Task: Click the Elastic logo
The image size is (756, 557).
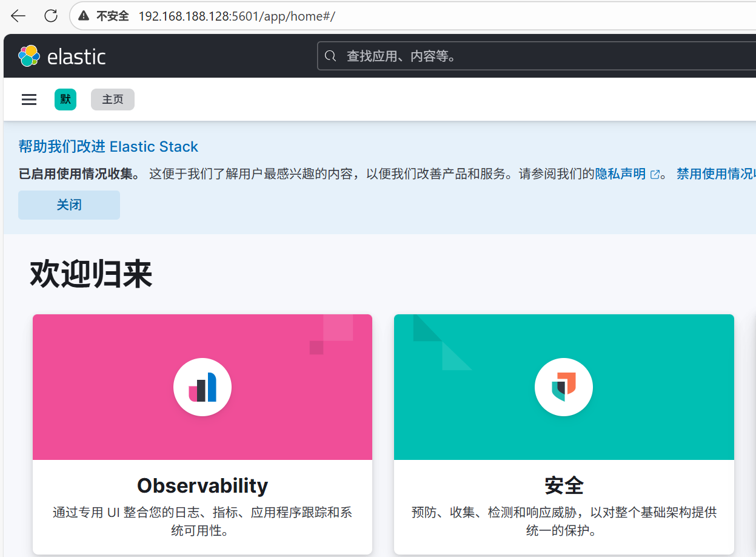Action: point(62,56)
